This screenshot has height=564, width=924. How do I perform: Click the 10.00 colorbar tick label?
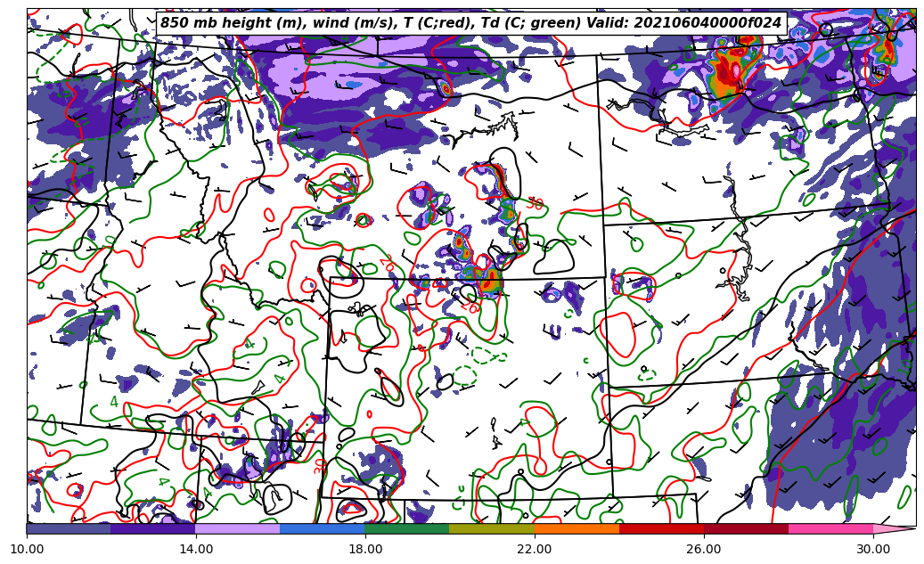click(x=27, y=549)
